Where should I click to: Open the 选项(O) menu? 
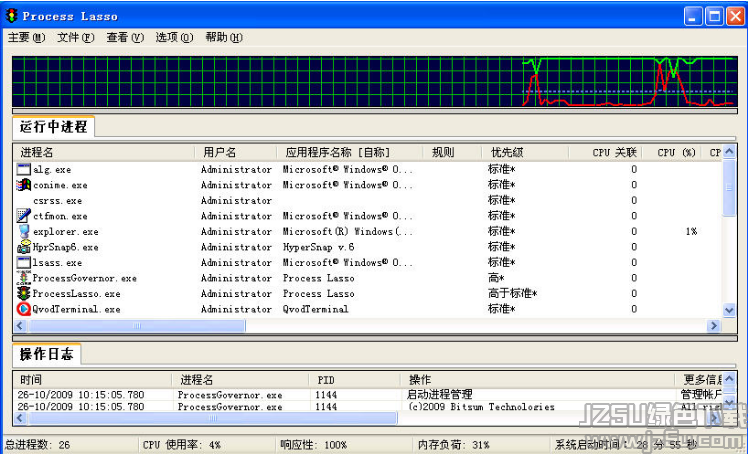[174, 37]
